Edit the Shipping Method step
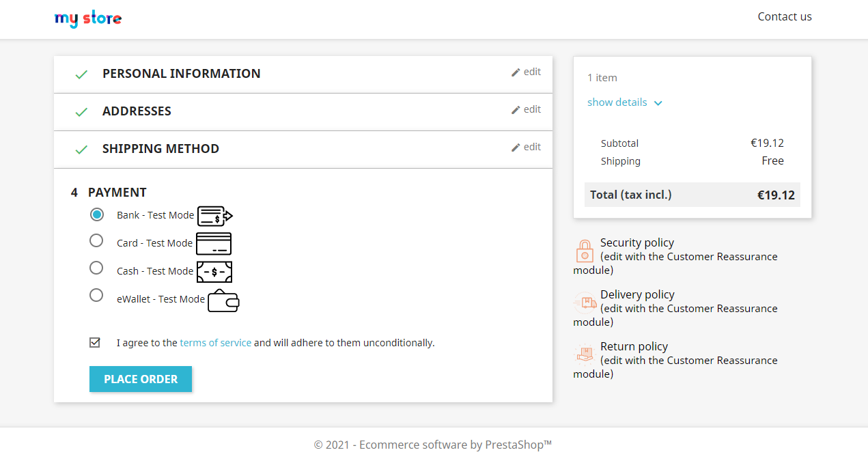The width and height of the screenshot is (868, 461). [526, 147]
